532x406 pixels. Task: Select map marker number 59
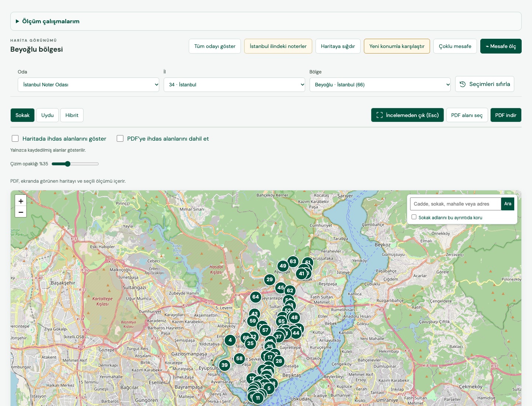click(253, 321)
